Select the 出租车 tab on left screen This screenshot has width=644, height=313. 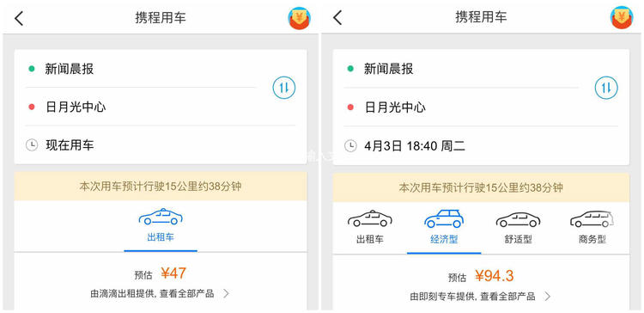[161, 225]
